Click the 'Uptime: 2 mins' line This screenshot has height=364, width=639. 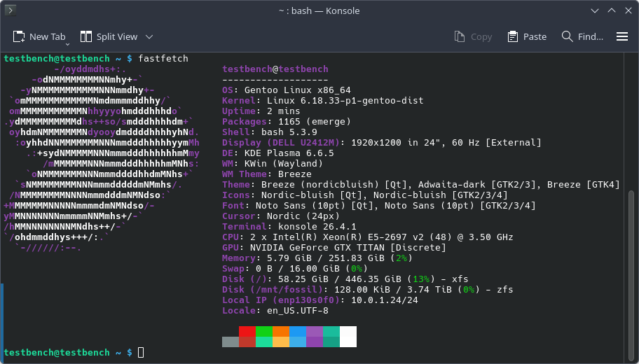(x=261, y=111)
